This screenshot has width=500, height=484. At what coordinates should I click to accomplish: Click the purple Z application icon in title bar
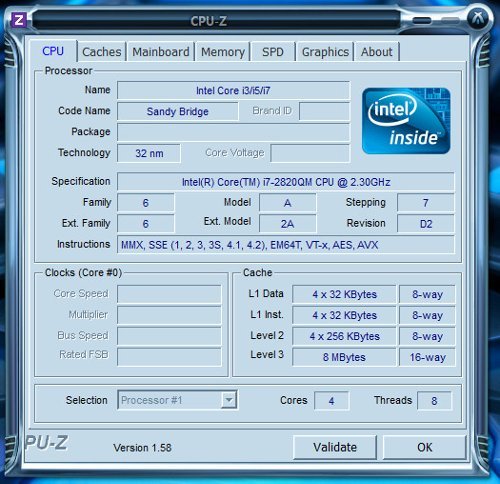point(18,20)
